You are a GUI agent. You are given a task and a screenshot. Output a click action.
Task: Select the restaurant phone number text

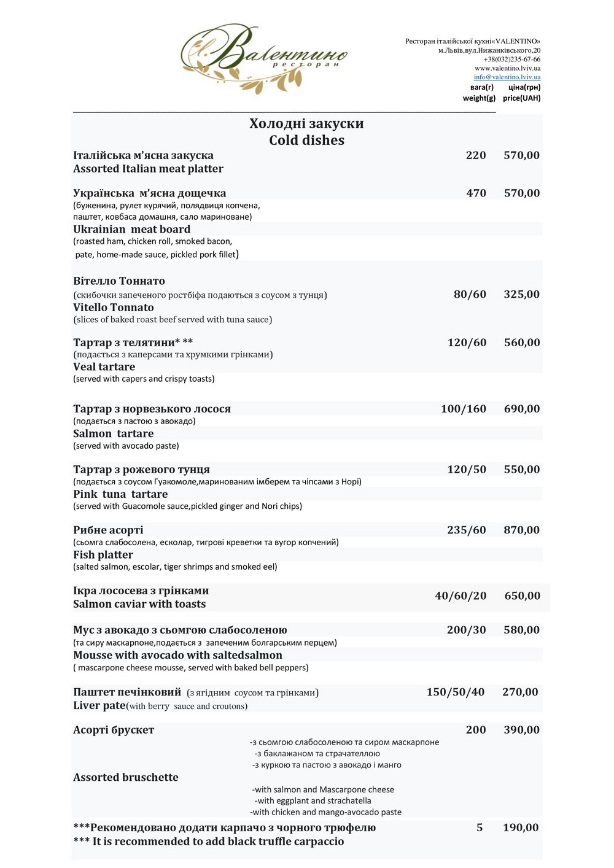511,59
